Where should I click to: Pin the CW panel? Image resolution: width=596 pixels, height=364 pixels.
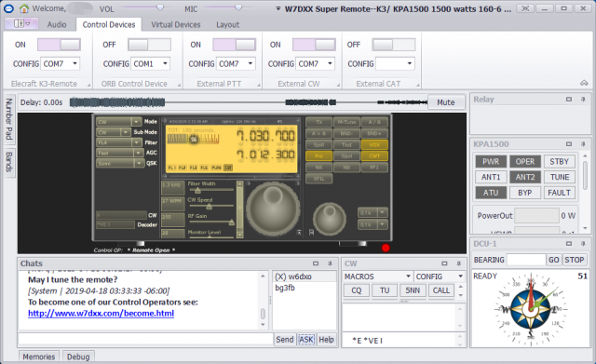point(458,263)
